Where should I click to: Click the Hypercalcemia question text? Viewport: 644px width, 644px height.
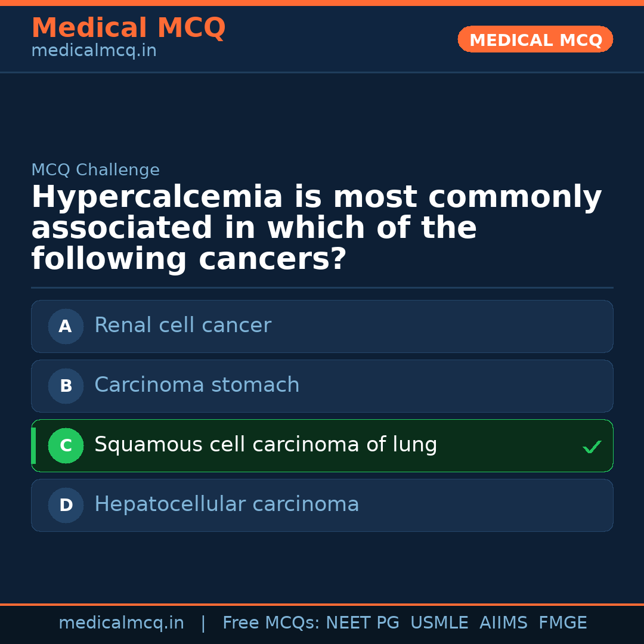click(316, 228)
